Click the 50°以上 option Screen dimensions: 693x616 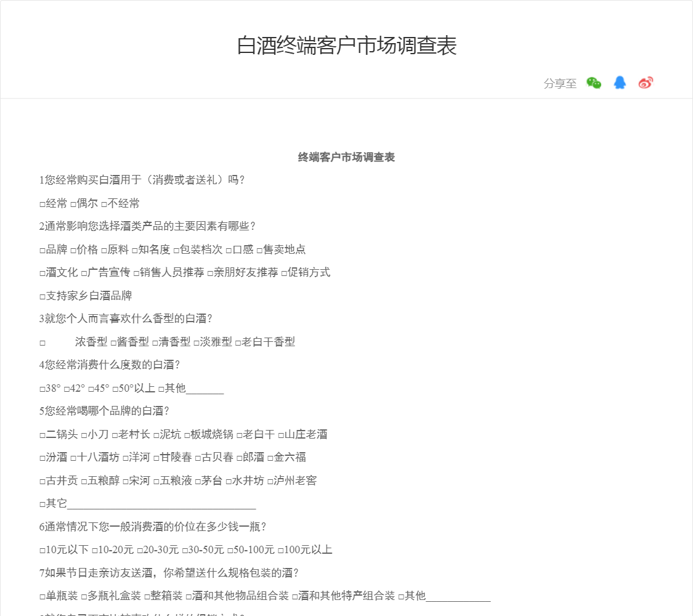[134, 388]
